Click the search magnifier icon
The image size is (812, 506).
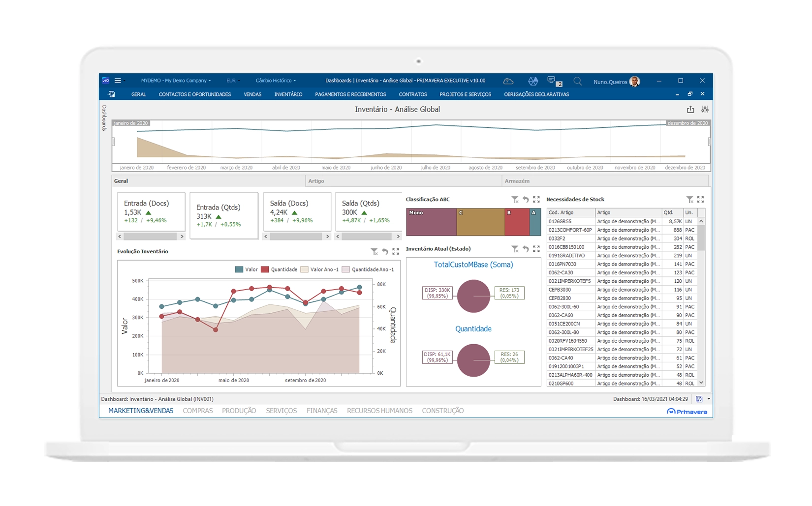tap(578, 81)
